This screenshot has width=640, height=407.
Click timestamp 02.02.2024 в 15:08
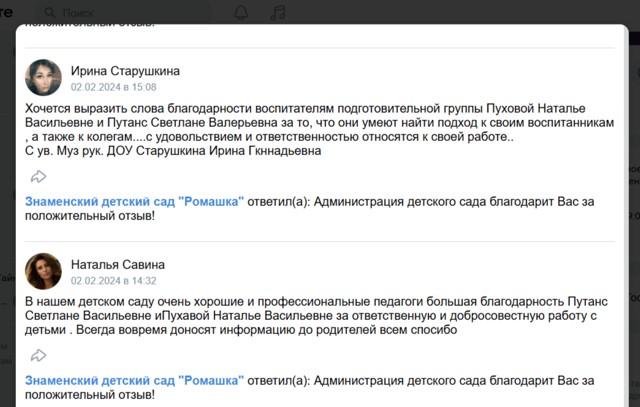click(113, 88)
